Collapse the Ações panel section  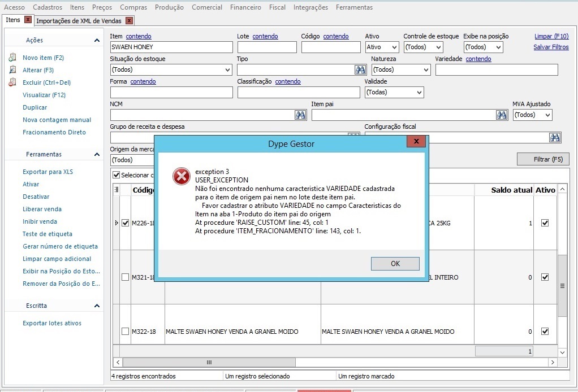pyautogui.click(x=97, y=40)
